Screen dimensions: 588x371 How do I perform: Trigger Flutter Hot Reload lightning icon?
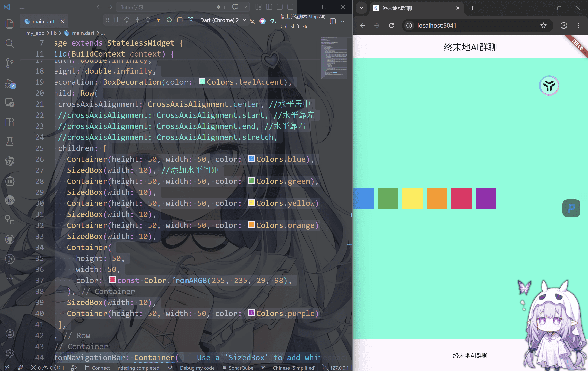pos(158,20)
